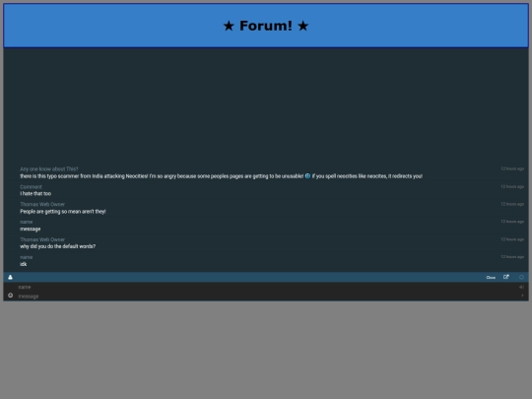
Task: Open the emoticon picker beside message field
Action: (x=11, y=296)
